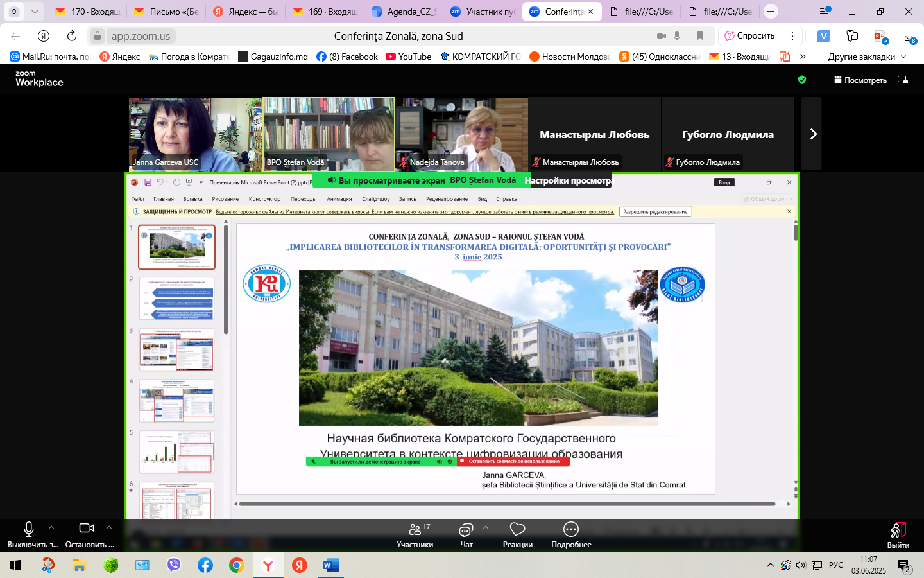Click Посмотреть view button
This screenshot has height=578, width=924.
point(860,80)
